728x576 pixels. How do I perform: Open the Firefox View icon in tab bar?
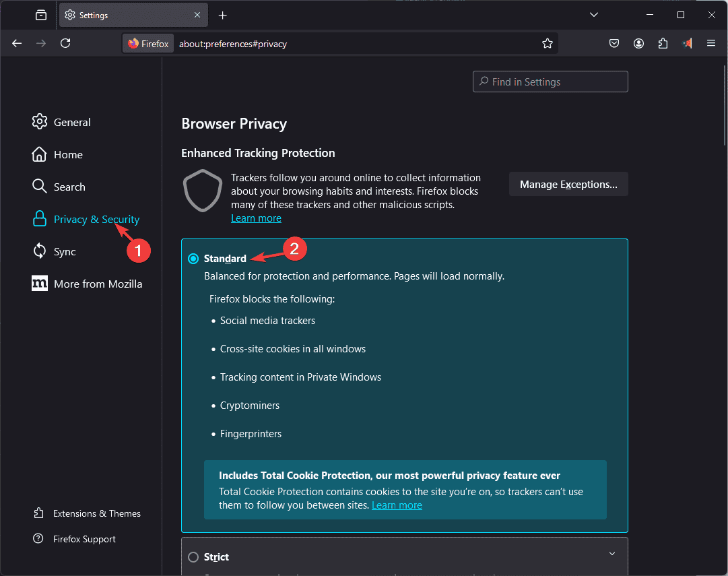pyautogui.click(x=41, y=15)
